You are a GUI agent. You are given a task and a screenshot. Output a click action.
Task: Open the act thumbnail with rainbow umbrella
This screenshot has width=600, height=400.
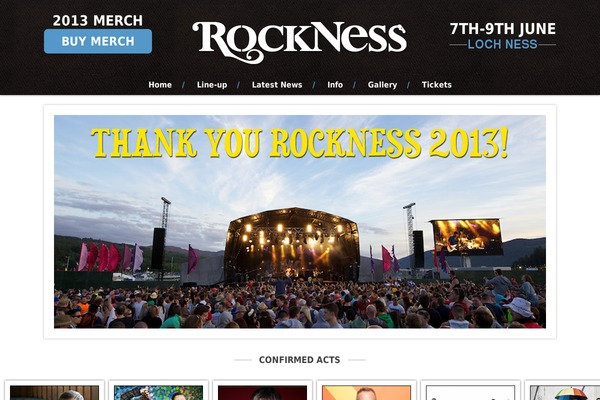(562, 391)
